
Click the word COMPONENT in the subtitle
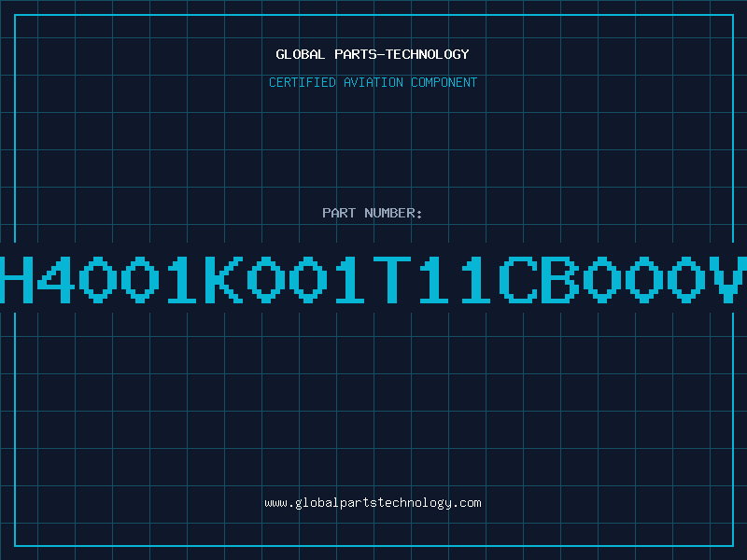444,82
